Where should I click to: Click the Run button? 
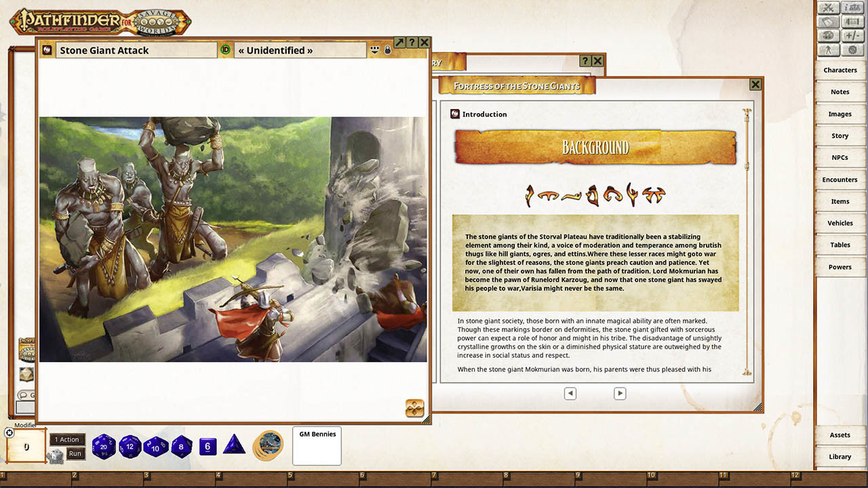[75, 453]
